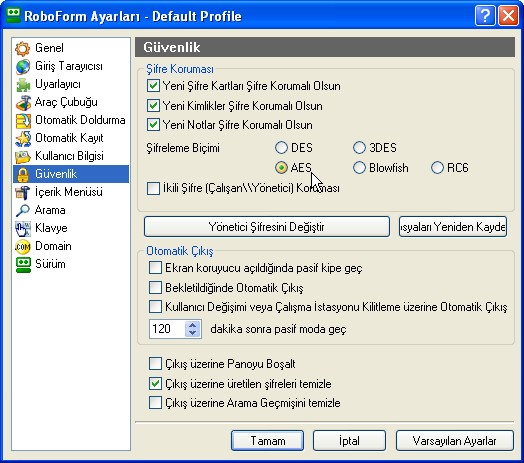Open help with the question mark button
This screenshot has height=463, width=524.
pyautogui.click(x=485, y=16)
